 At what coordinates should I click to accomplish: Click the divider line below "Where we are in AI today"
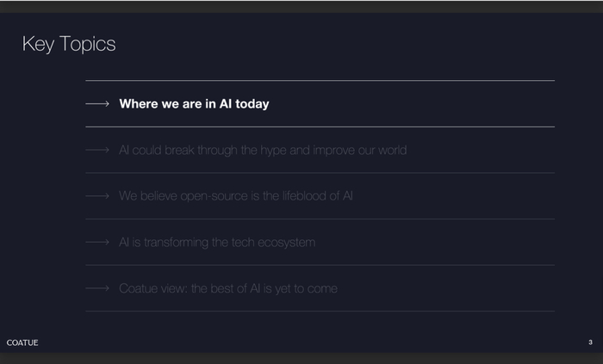point(320,126)
